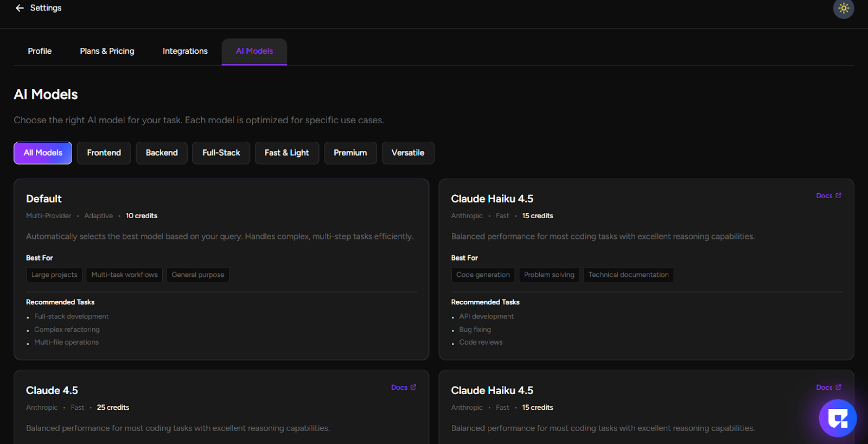Click the Claude 4.5 card title
Image resolution: width=868 pixels, height=444 pixels.
point(52,390)
